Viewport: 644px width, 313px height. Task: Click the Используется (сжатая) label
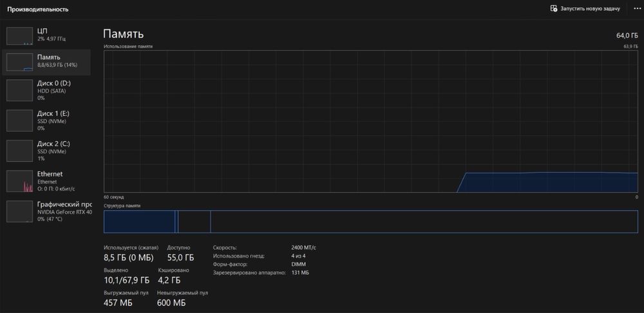click(131, 248)
